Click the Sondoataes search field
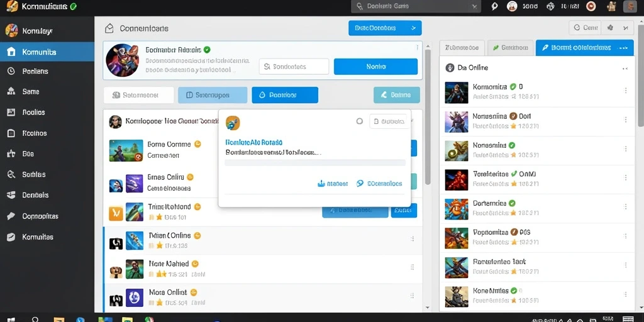 (294, 67)
